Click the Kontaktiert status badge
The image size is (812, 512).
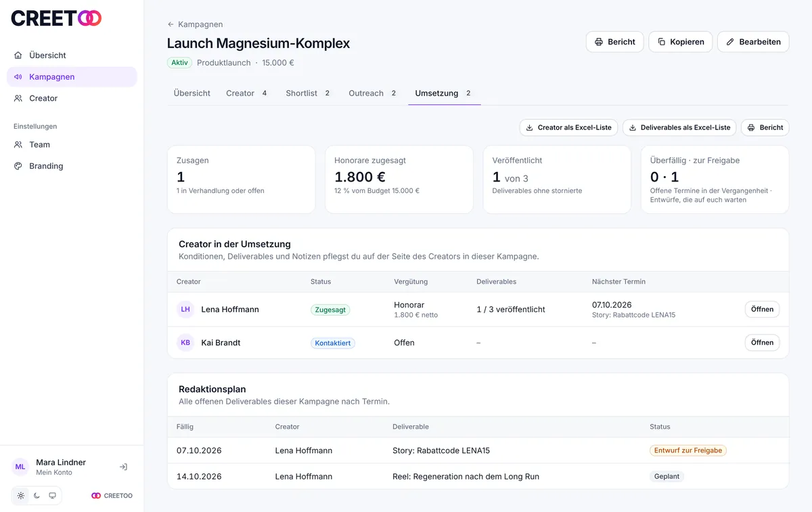[x=333, y=343]
